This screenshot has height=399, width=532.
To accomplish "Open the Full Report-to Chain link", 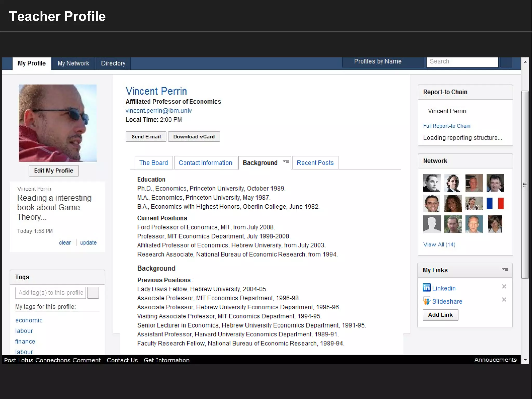I will coord(447,126).
